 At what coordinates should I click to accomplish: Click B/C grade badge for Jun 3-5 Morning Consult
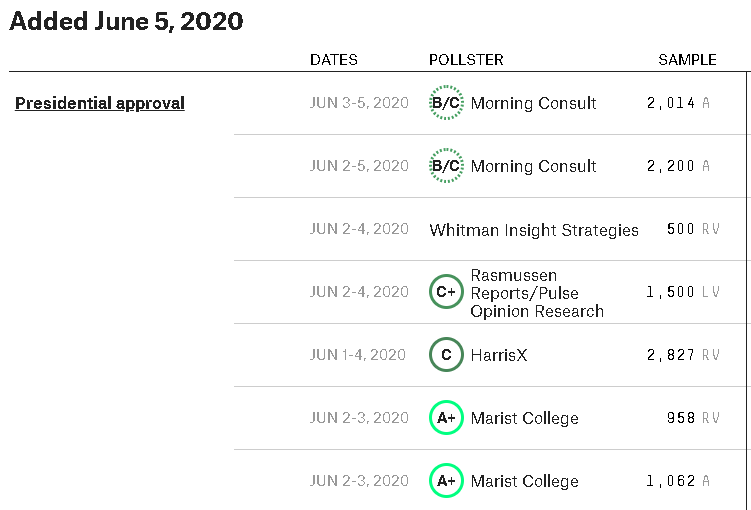coord(446,103)
